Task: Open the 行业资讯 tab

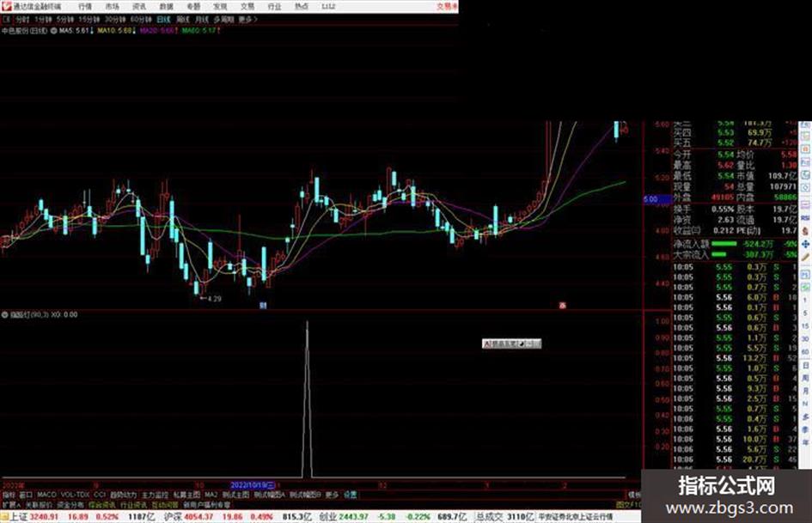Action: [x=133, y=505]
